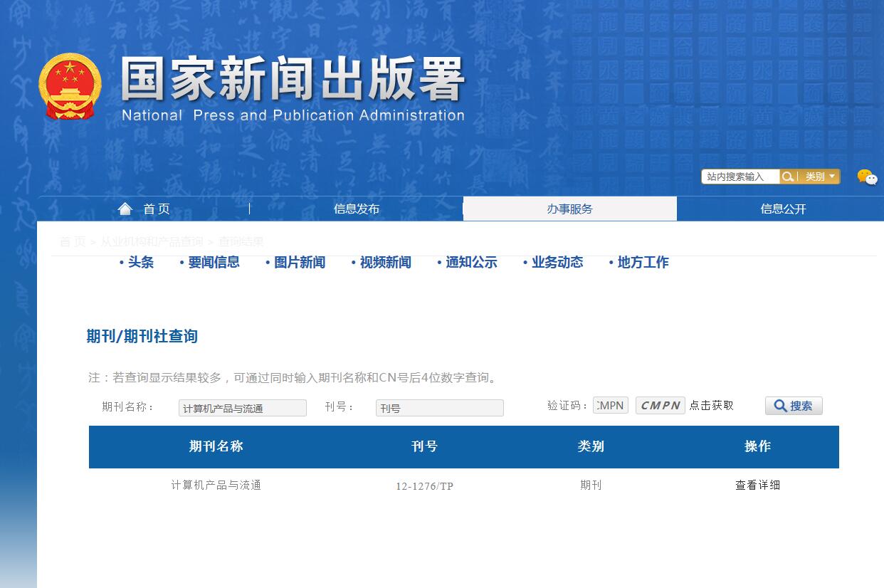Screen dimensions: 884x588
Task: Click the CMPN captcha image
Action: pos(659,405)
